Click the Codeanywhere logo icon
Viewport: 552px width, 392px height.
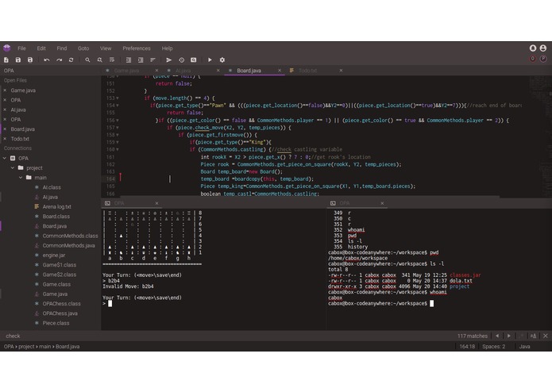coord(6,48)
